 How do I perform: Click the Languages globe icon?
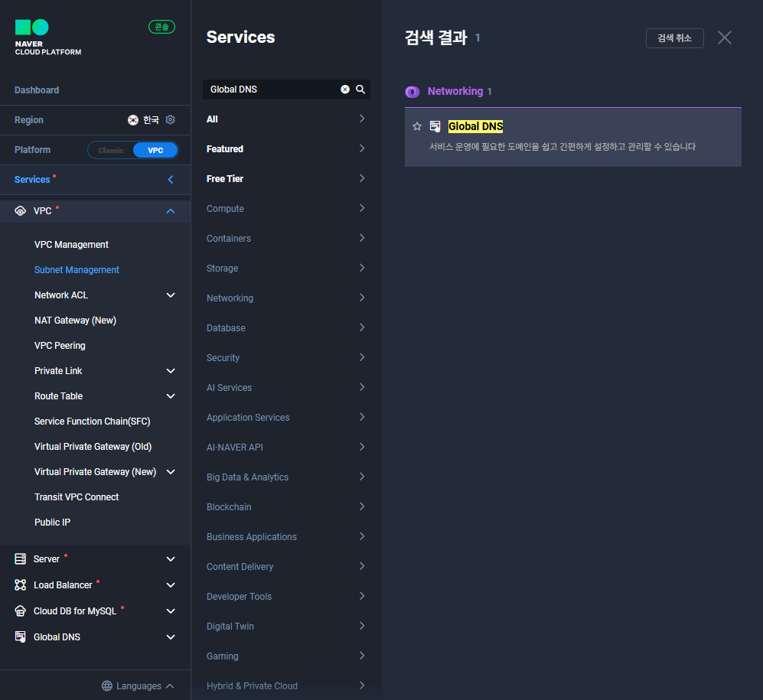(x=107, y=686)
